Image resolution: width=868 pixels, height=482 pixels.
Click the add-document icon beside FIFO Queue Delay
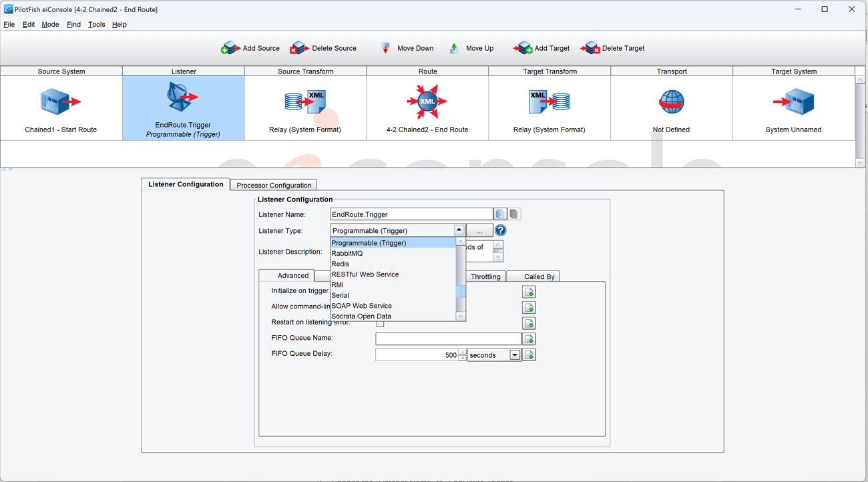click(x=529, y=355)
